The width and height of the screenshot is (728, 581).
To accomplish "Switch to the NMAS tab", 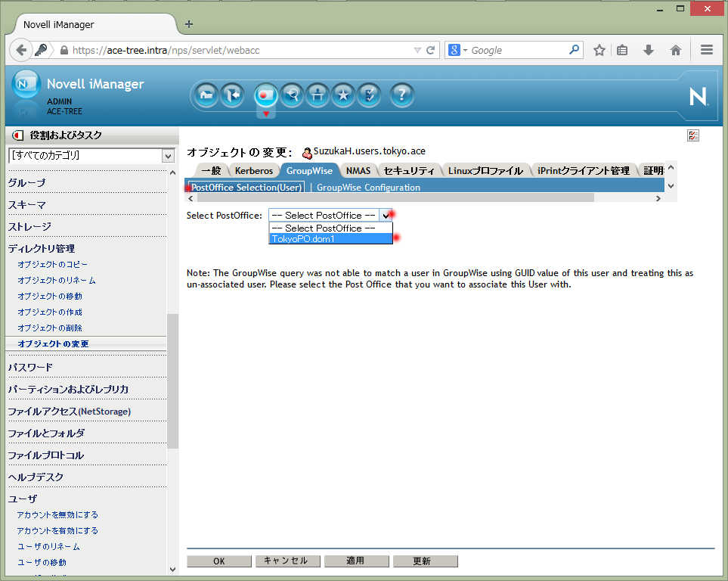I will 358,170.
